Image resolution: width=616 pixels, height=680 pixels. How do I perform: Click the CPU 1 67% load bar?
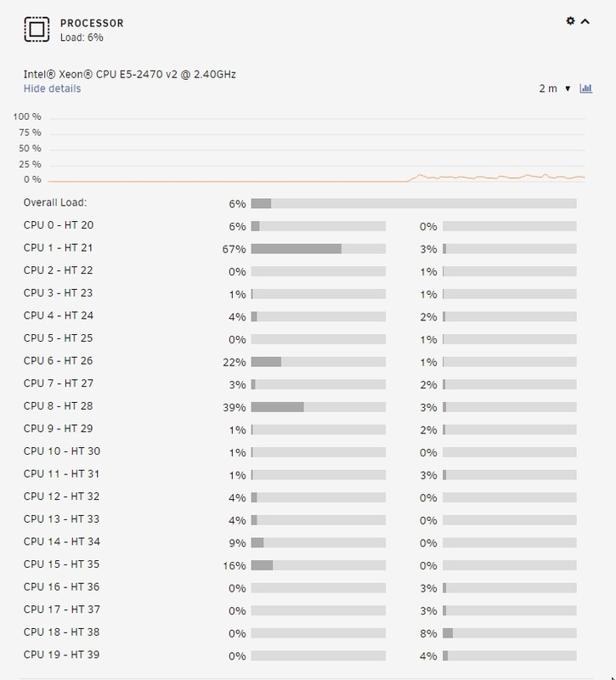318,249
